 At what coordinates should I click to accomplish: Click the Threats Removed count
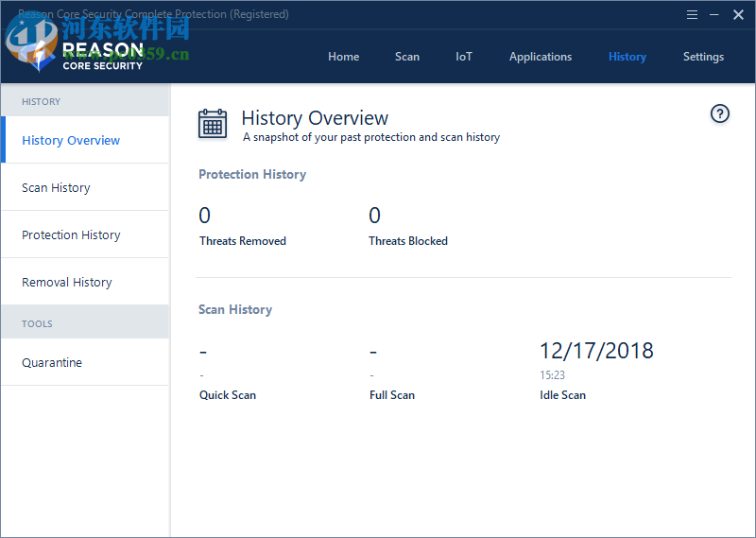tap(205, 216)
